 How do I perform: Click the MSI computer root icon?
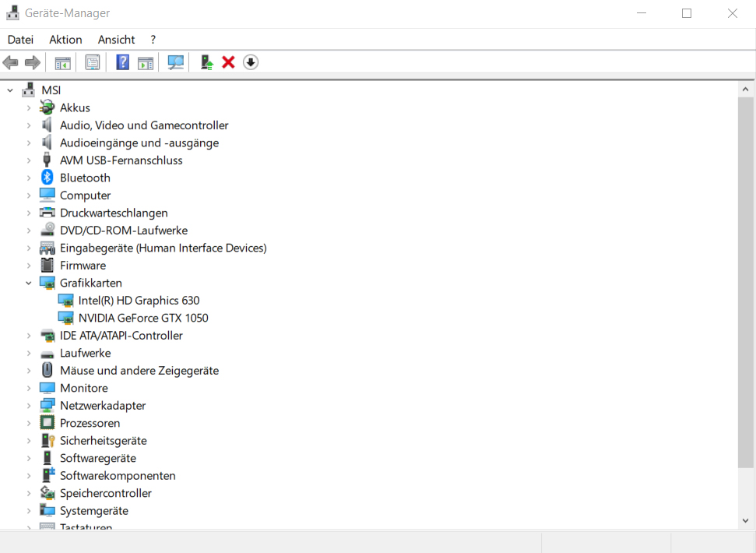pyautogui.click(x=29, y=90)
